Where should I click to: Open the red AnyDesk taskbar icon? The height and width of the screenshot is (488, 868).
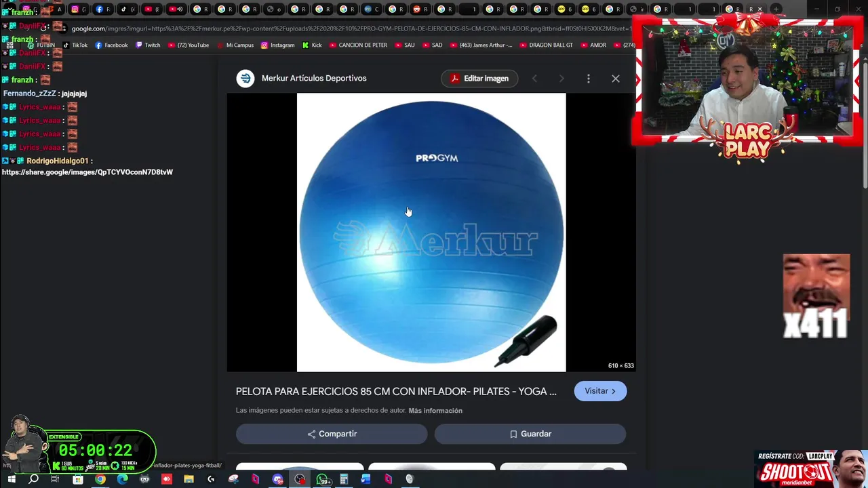167,479
